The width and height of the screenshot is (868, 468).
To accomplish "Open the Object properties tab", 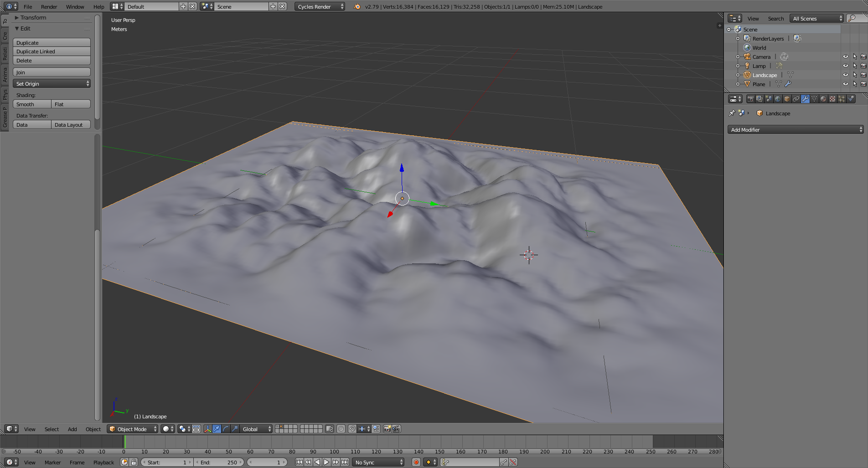I will (x=787, y=99).
